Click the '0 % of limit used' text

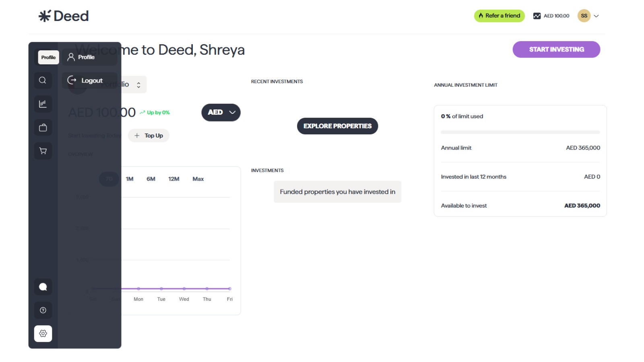[462, 116]
